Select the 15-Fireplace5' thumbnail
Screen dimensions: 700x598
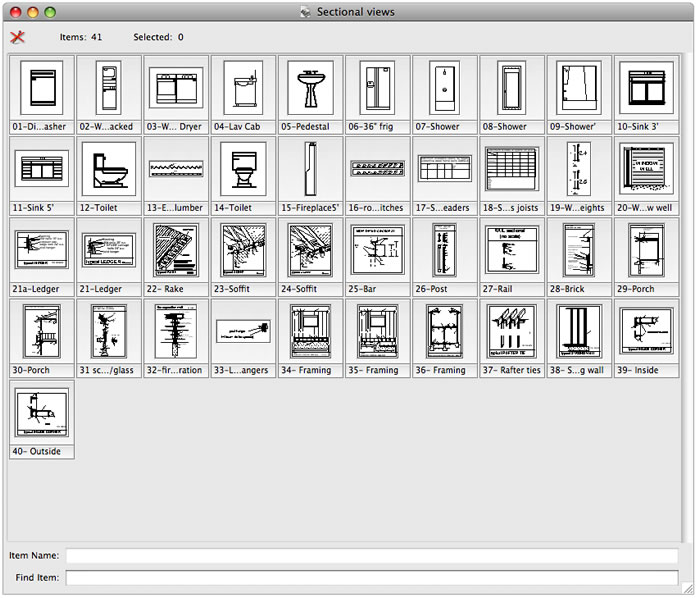309,169
